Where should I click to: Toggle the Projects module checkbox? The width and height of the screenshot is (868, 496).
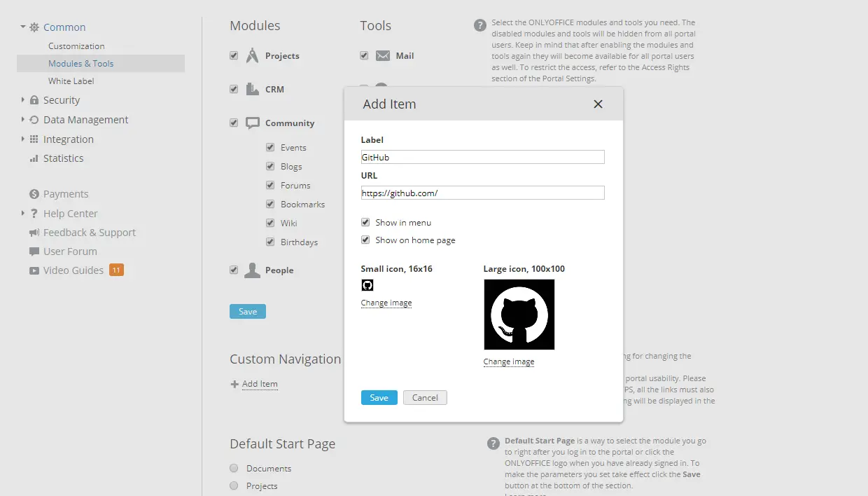click(x=234, y=56)
